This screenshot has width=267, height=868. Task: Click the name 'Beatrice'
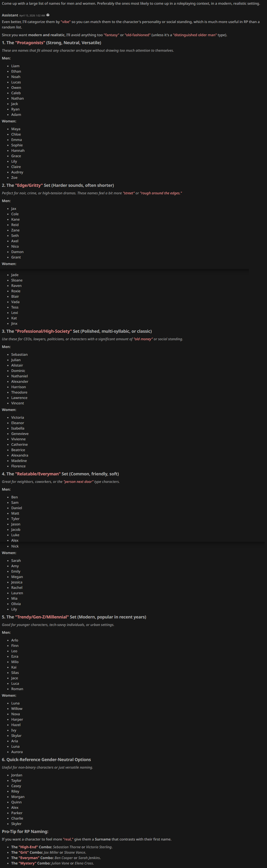[18, 450]
